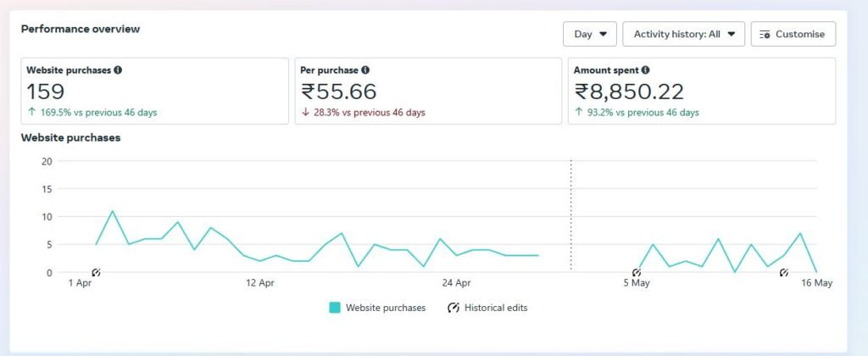Click the historical edit marker near 1 Apr
The height and width of the screenshot is (356, 868).
96,272
